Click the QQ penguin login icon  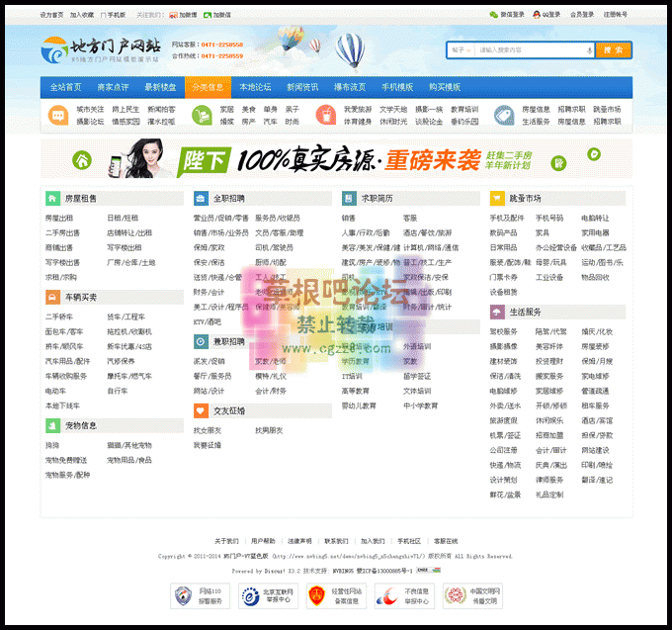(x=537, y=15)
